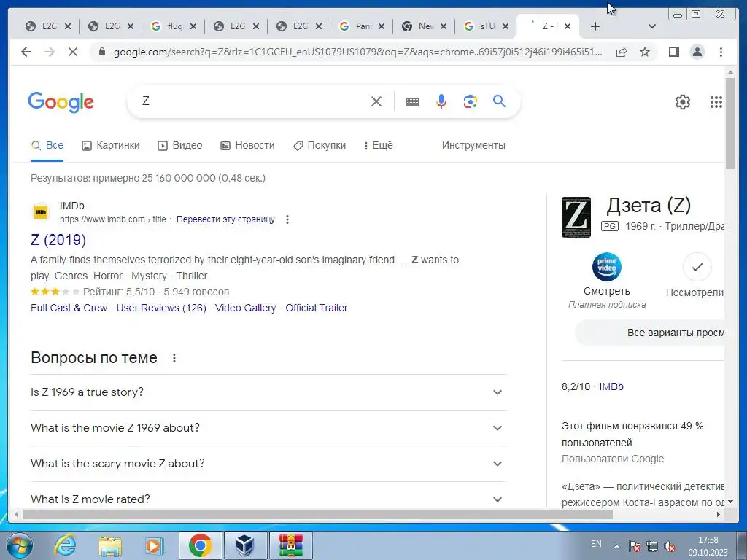Screen dimensions: 747x560
Task: Click the right arrow of the horizontal scrollbar
Action: (x=719, y=514)
